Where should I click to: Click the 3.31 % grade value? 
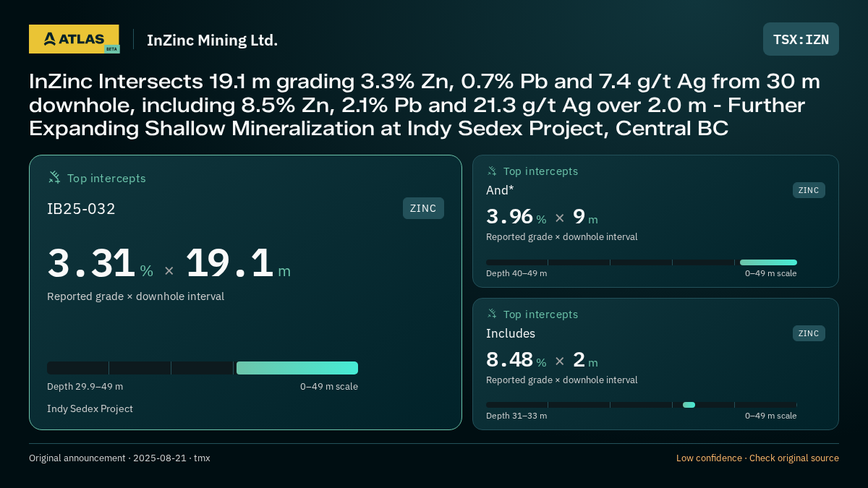click(100, 264)
